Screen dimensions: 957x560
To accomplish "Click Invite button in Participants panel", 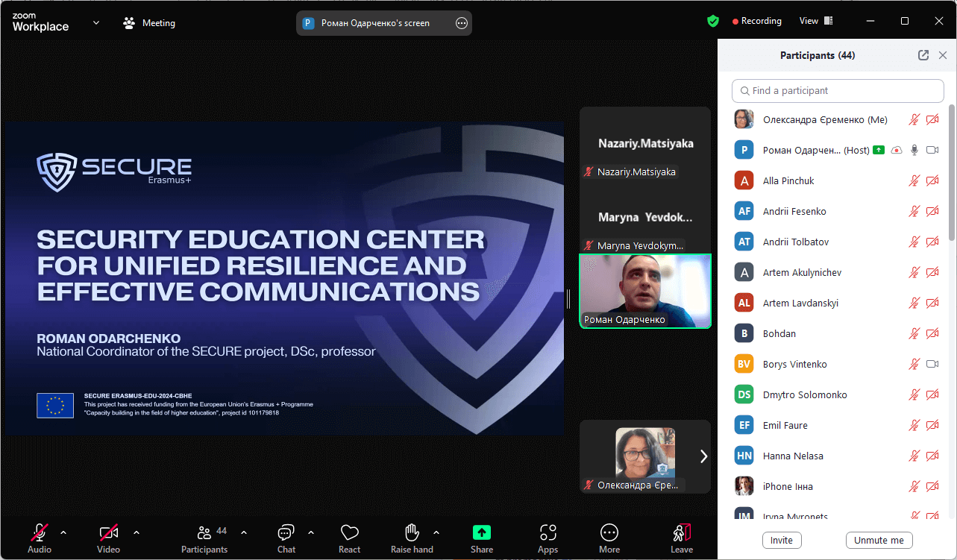I will point(782,540).
